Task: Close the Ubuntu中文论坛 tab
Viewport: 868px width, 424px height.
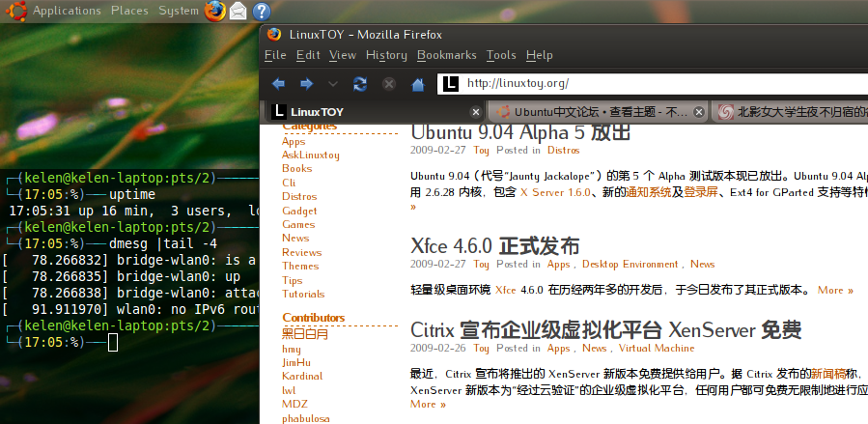Action: 699,112
